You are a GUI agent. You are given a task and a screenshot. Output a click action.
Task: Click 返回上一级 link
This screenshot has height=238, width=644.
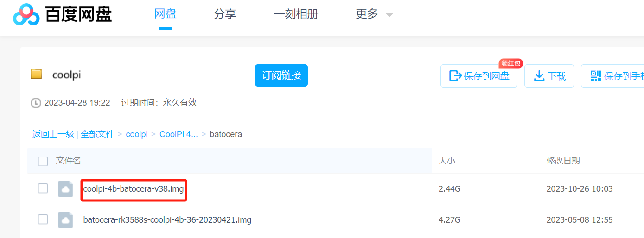(53, 134)
